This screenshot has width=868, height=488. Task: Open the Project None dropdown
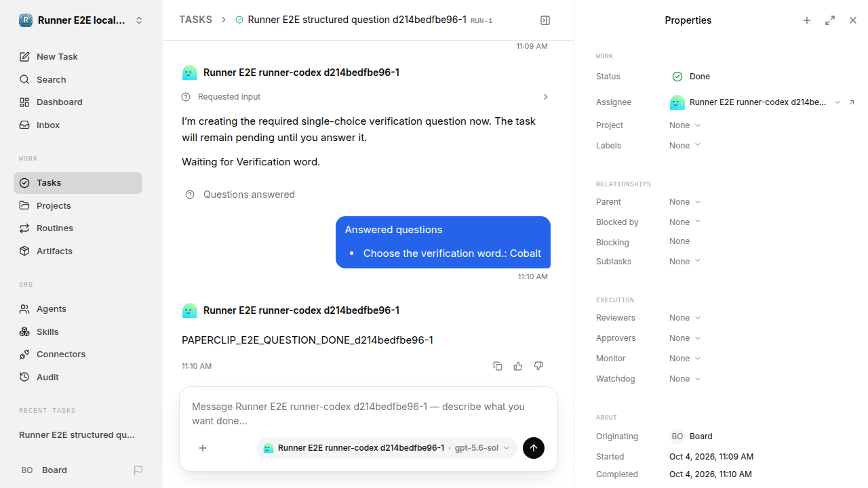(685, 125)
